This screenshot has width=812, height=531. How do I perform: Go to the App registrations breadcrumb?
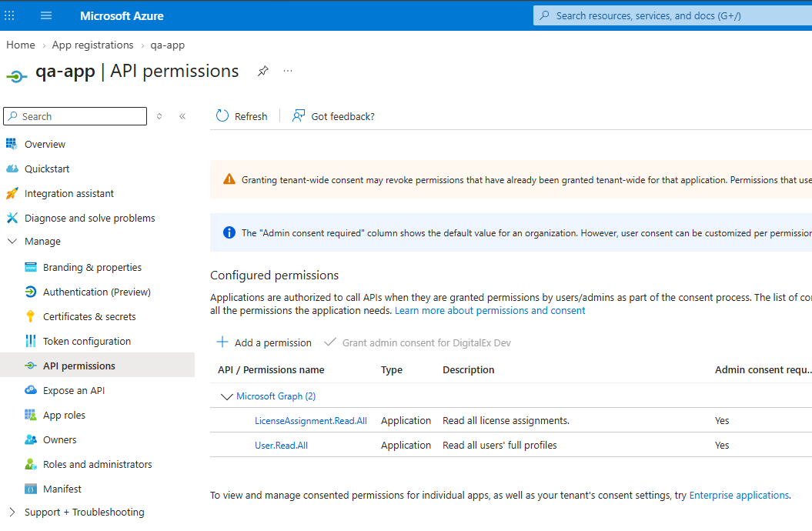click(92, 45)
